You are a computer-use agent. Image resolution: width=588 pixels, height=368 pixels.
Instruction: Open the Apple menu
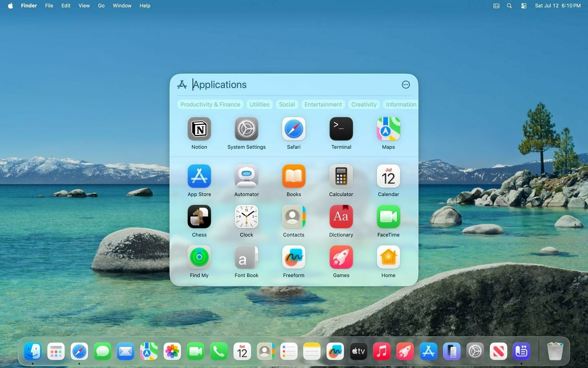pos(10,6)
